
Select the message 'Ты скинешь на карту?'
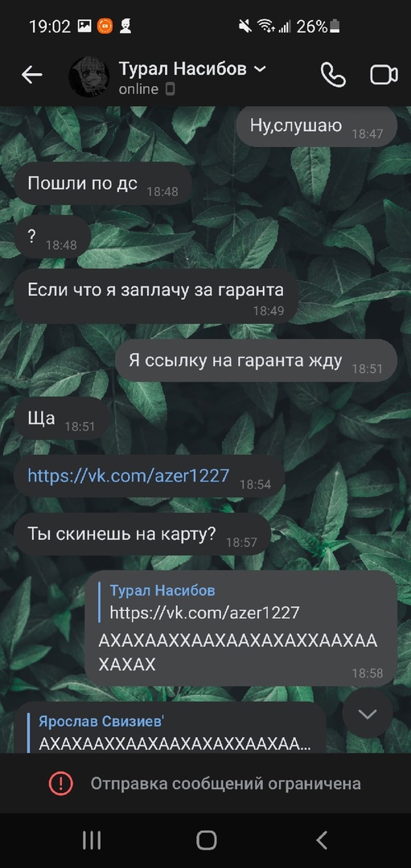[142, 534]
